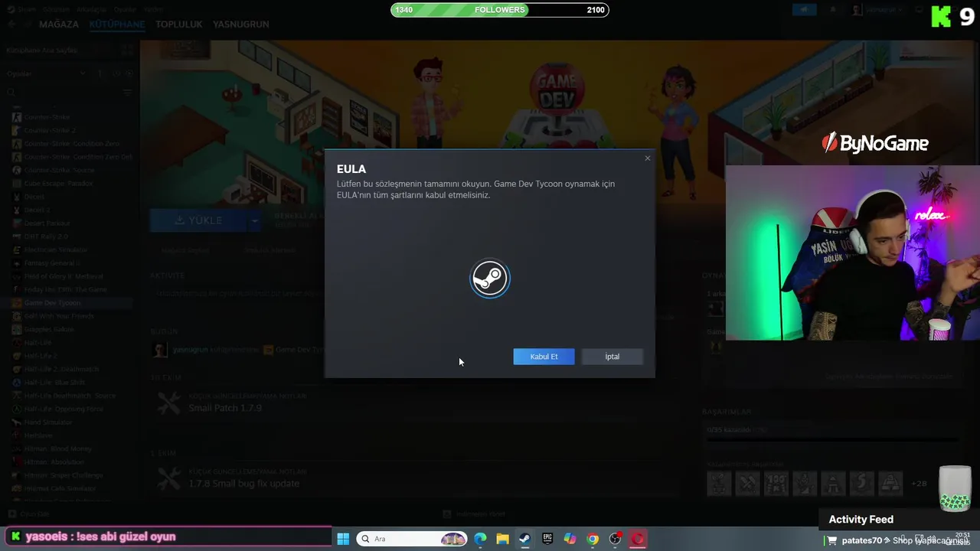
Task: Click the Oyun Ekle add game button
Action: 29,514
